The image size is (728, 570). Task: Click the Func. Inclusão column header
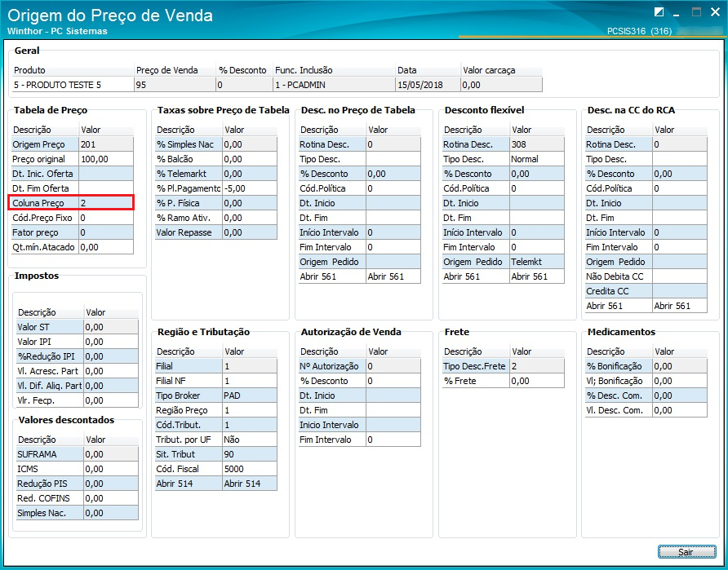coord(335,70)
